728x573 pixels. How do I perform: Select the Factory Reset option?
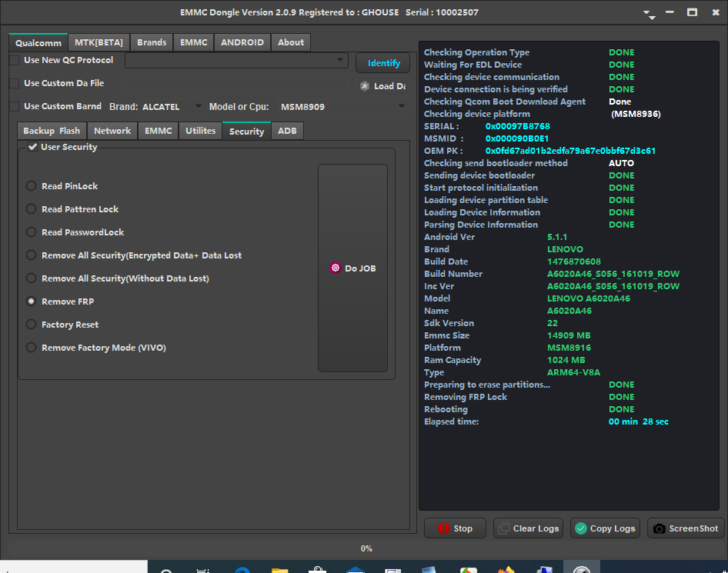coord(31,325)
